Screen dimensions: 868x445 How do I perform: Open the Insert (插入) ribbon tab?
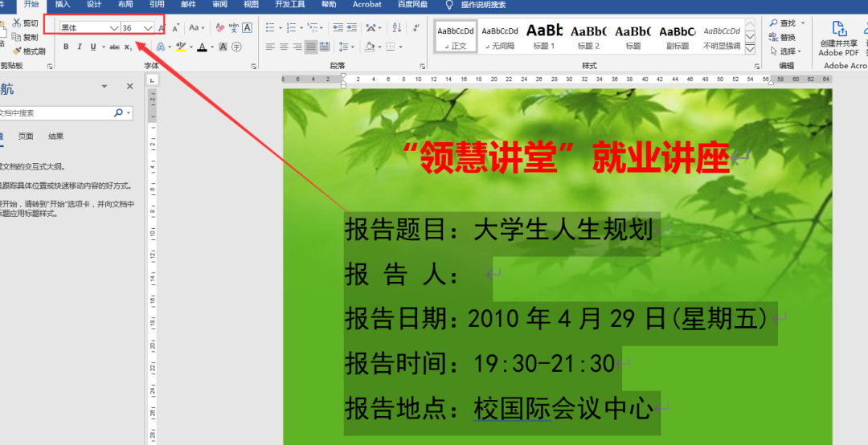pos(63,5)
